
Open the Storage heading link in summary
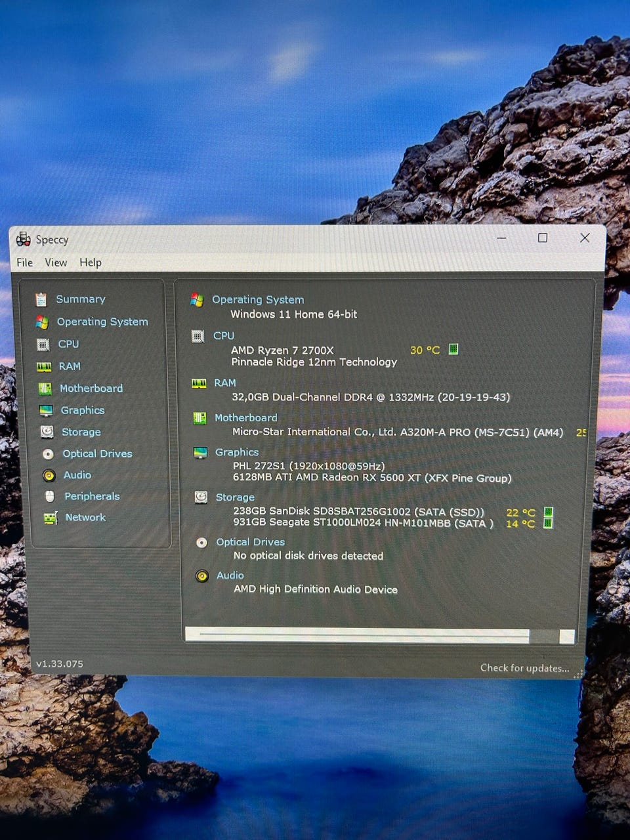(x=235, y=497)
